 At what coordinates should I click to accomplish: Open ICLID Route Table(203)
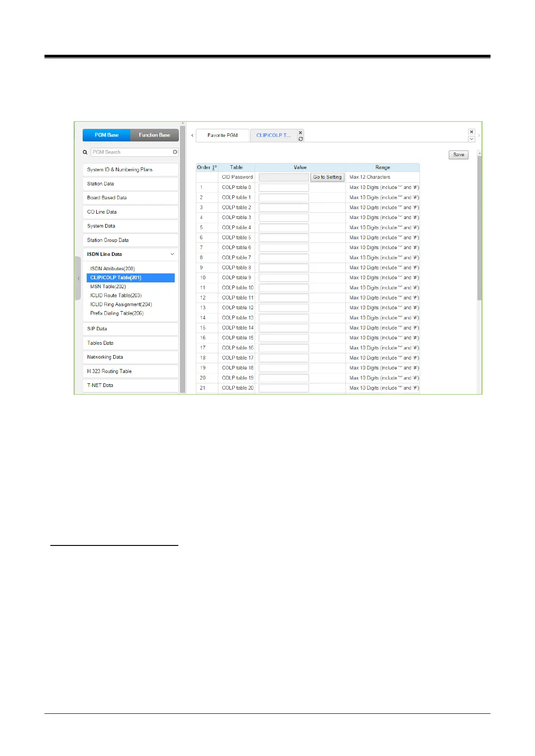[116, 295]
